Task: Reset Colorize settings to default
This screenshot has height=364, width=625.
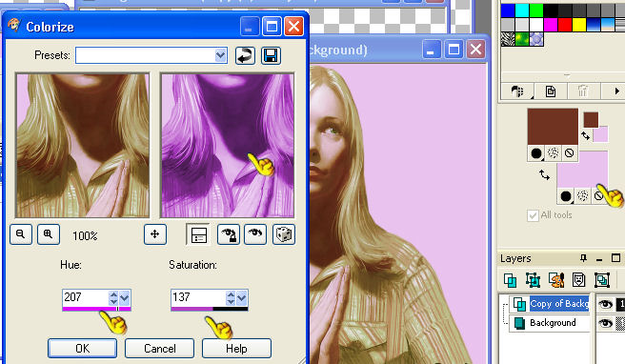Action: pos(245,55)
